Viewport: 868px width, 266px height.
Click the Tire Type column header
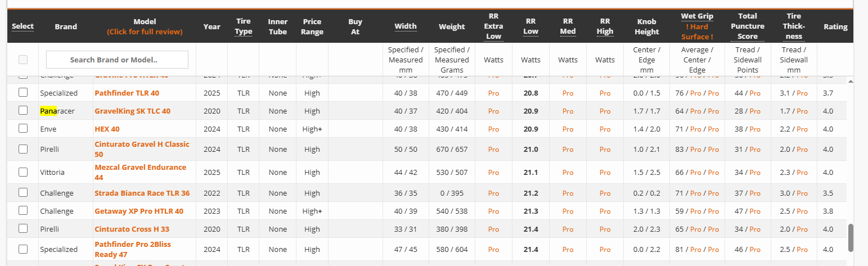244,26
